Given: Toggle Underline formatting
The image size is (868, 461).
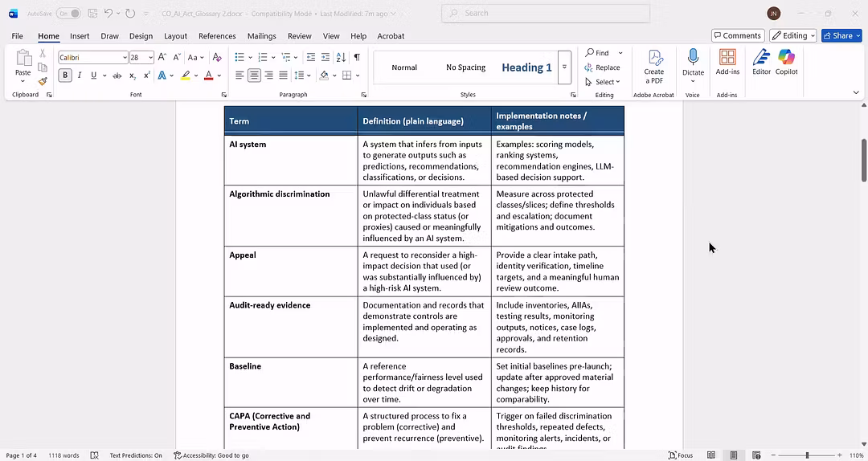Looking at the screenshot, I should click(x=93, y=75).
